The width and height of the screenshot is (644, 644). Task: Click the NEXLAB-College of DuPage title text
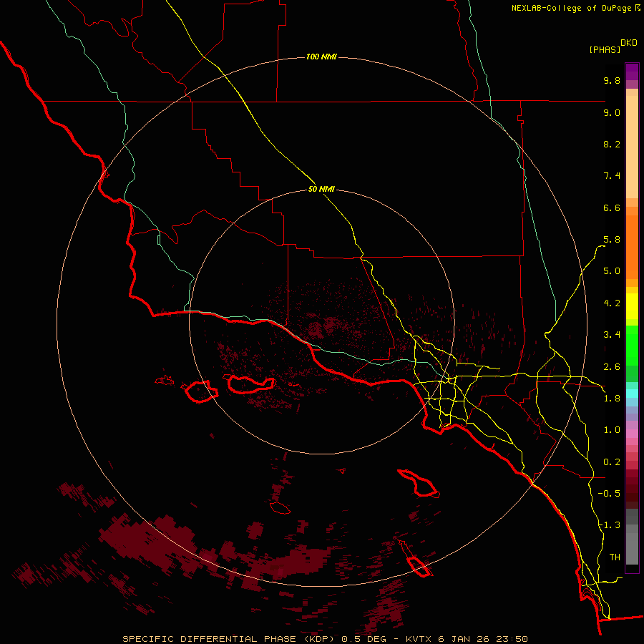[572, 8]
